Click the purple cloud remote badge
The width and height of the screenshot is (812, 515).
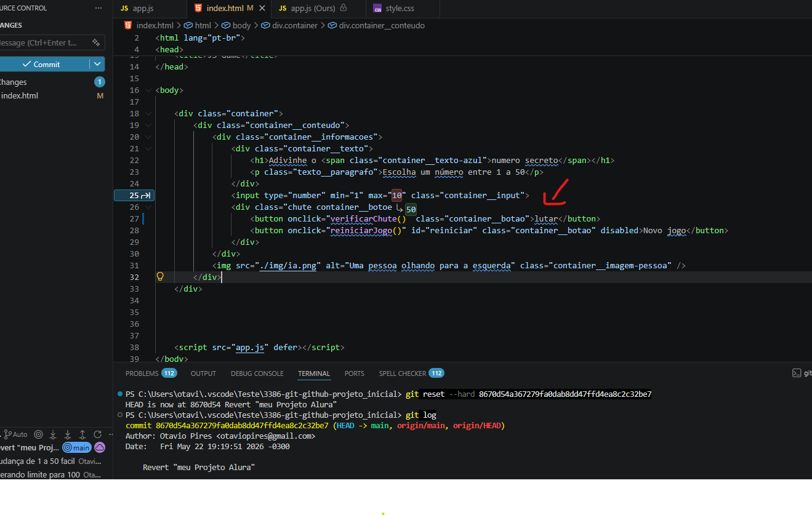(99, 447)
